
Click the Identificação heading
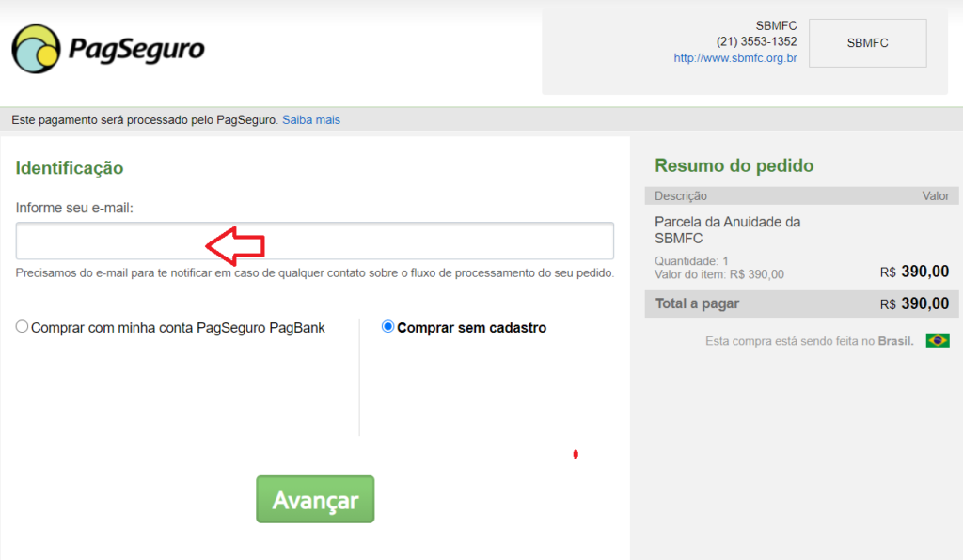(x=70, y=168)
